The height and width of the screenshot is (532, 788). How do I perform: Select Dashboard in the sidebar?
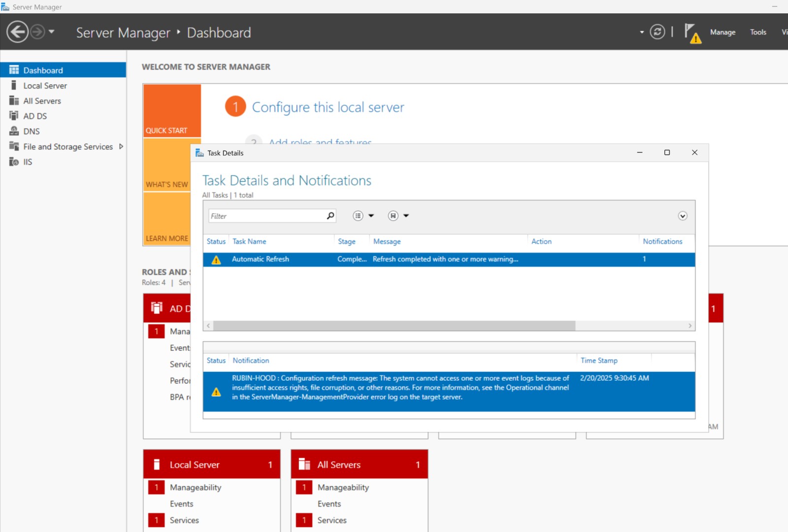coord(63,70)
